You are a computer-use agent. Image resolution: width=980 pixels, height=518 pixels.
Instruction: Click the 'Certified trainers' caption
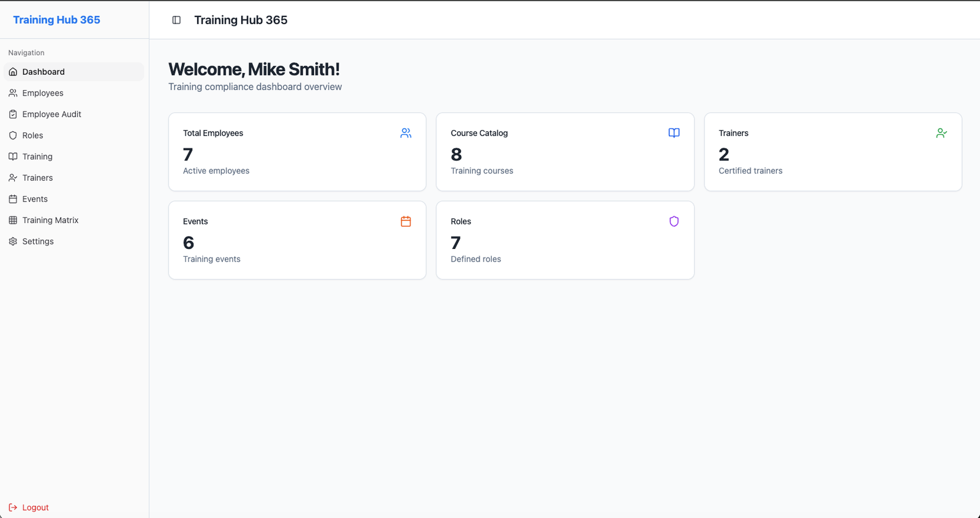[750, 171]
